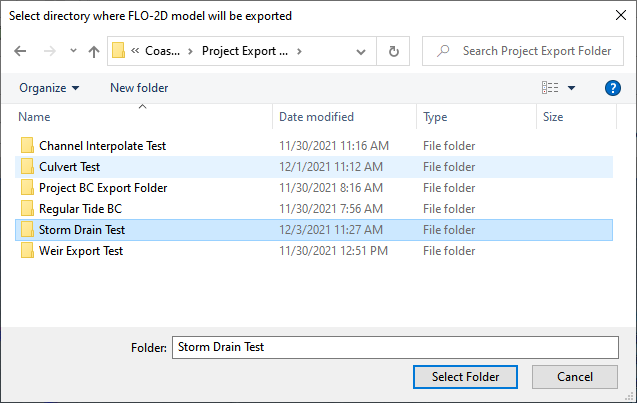637x403 pixels.
Task: Click the Back navigation arrow
Action: (20, 51)
